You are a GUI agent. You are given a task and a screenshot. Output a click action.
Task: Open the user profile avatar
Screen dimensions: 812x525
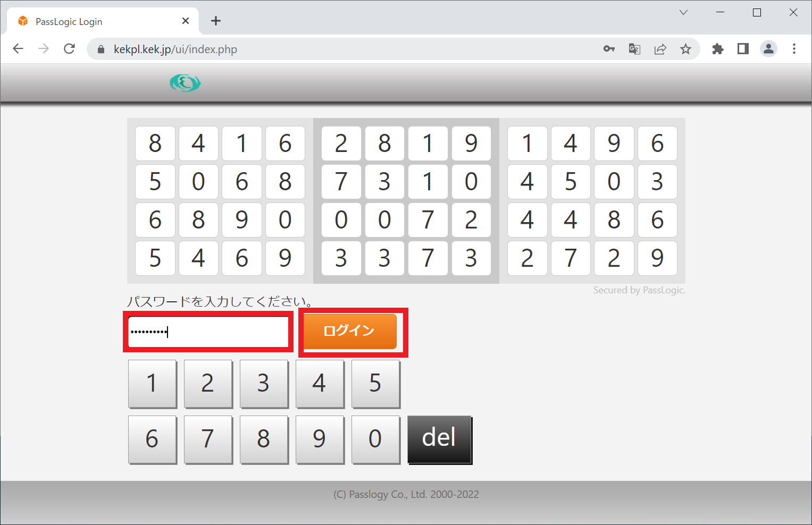click(x=768, y=49)
